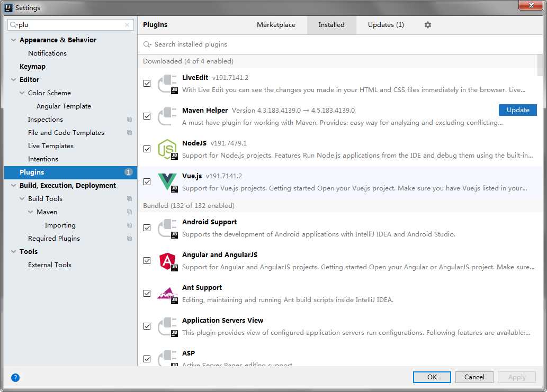
Task: Open the plugins gear settings menu
Action: click(428, 25)
